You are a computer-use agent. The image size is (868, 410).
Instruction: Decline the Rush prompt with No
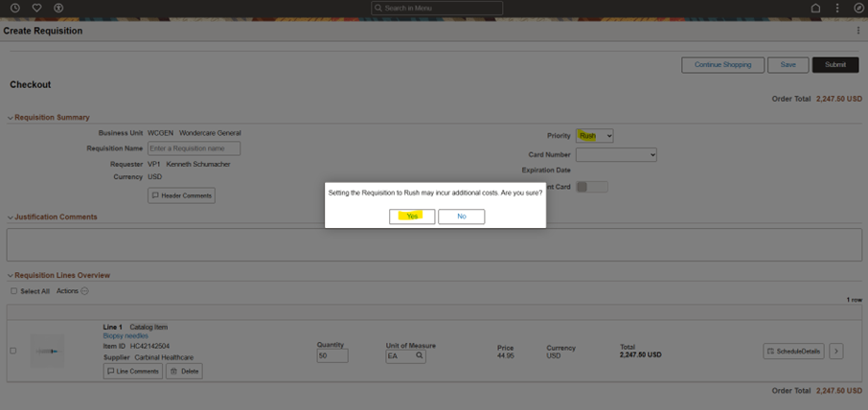[x=462, y=216]
